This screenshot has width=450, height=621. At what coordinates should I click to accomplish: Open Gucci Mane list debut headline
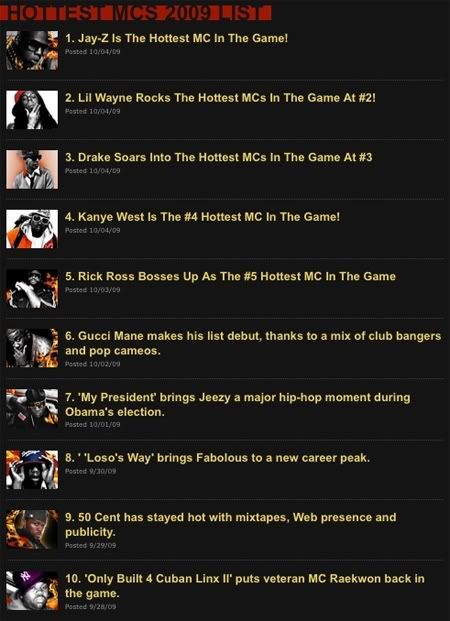point(253,343)
